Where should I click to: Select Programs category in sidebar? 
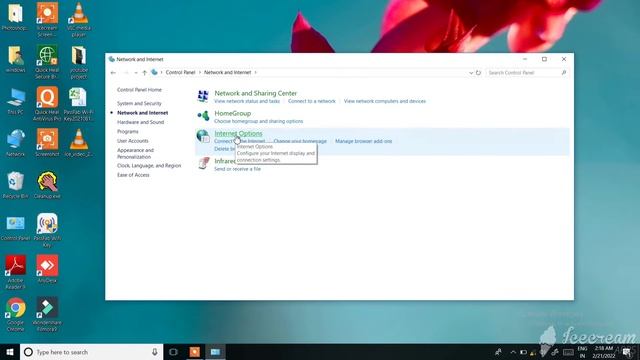[x=128, y=132]
